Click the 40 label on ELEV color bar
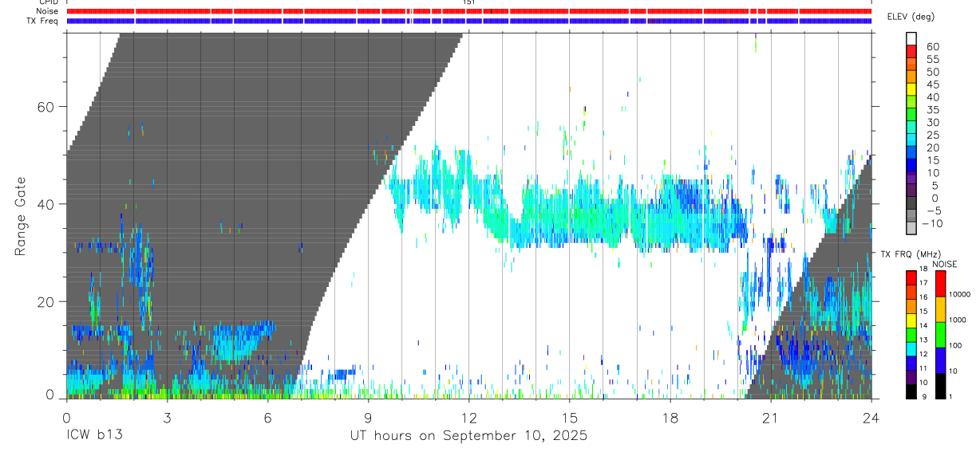 point(932,97)
